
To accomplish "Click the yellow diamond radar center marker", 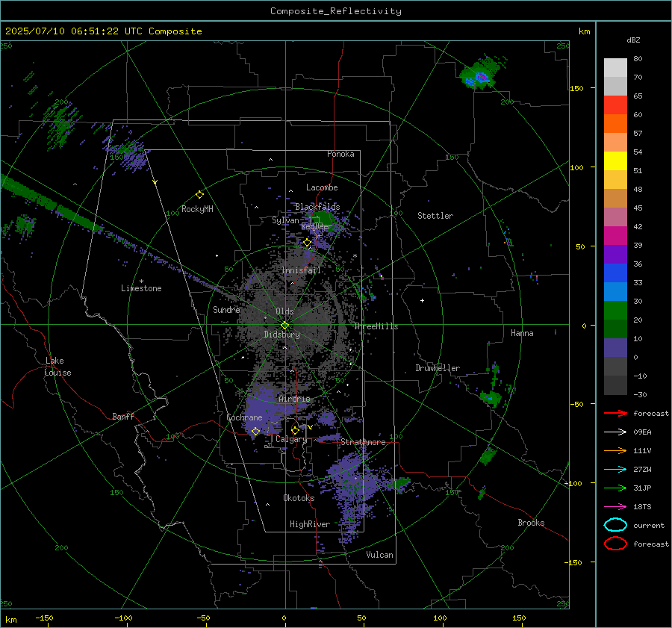I will coord(284,326).
